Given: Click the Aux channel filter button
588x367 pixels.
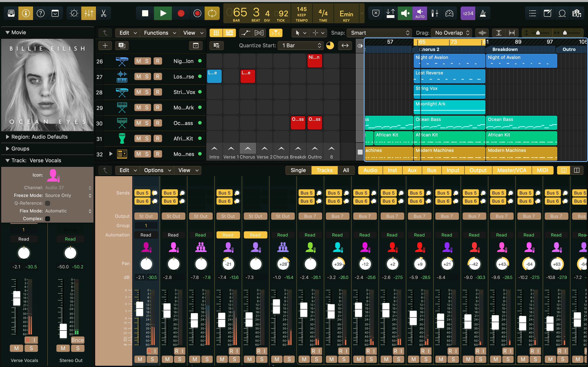Looking at the screenshot, I should pos(412,170).
